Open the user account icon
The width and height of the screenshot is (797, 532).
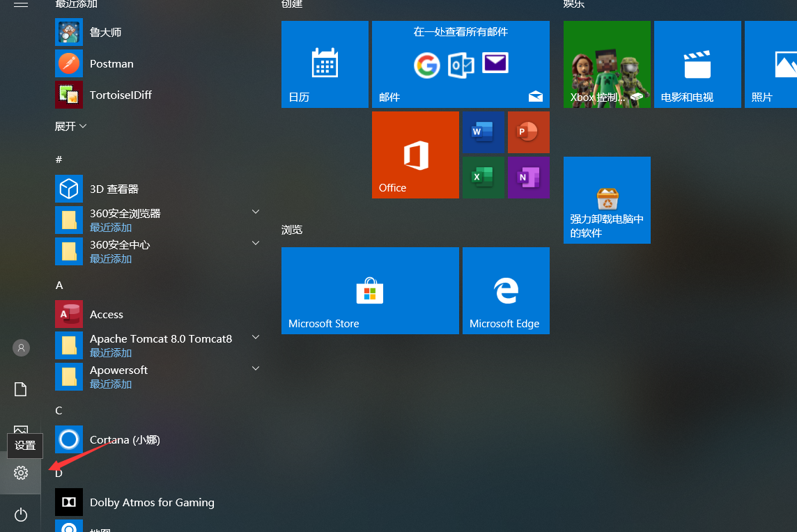point(21,348)
